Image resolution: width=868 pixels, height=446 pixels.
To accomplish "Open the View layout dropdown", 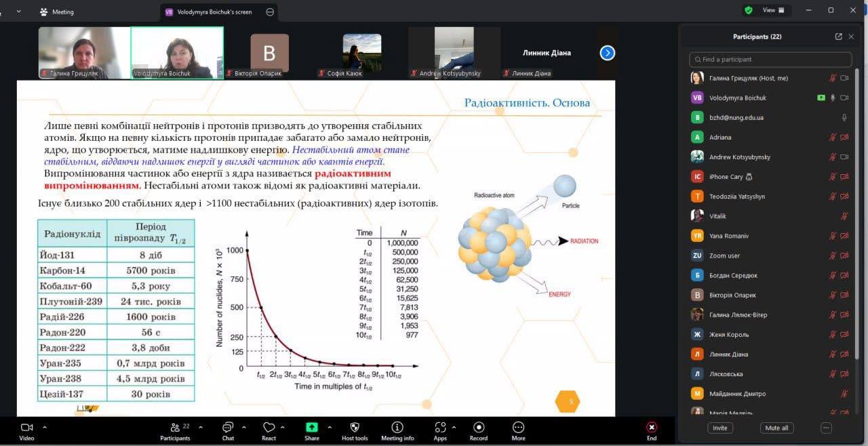I will tap(772, 10).
